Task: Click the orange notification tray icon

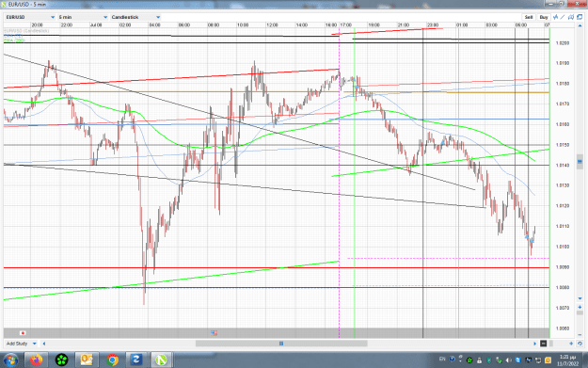Action: pos(548,360)
